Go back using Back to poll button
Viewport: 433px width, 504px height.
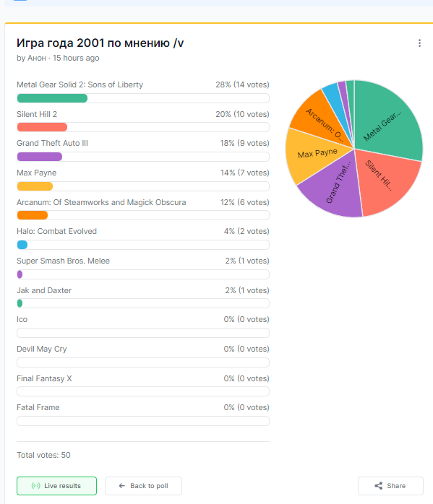143,486
